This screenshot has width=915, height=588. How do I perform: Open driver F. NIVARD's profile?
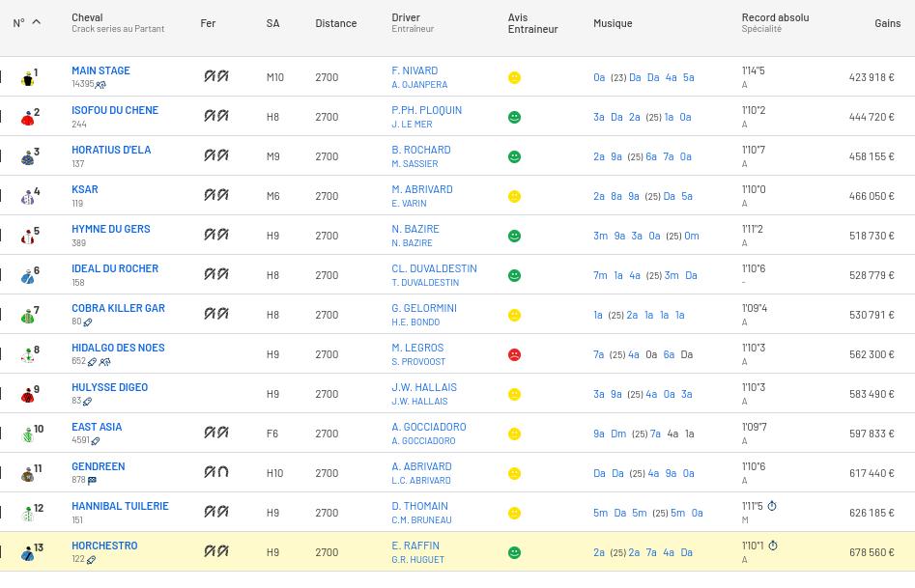415,70
